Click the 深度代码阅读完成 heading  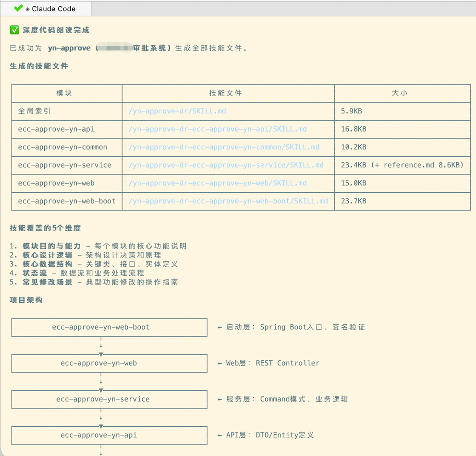(56, 30)
